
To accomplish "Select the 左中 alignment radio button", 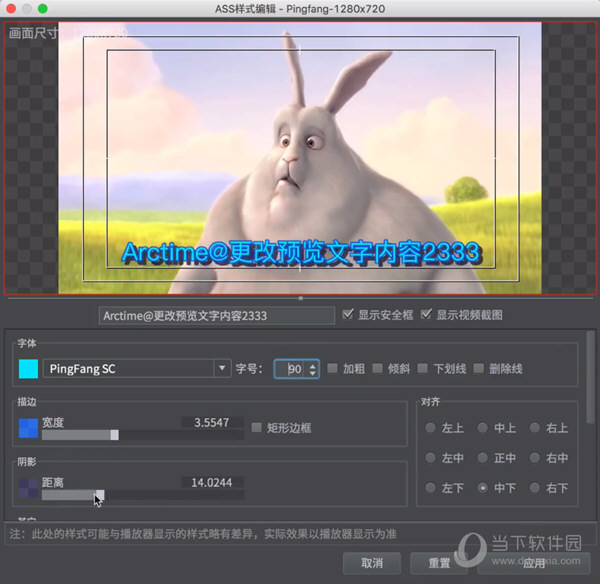I will (x=430, y=457).
